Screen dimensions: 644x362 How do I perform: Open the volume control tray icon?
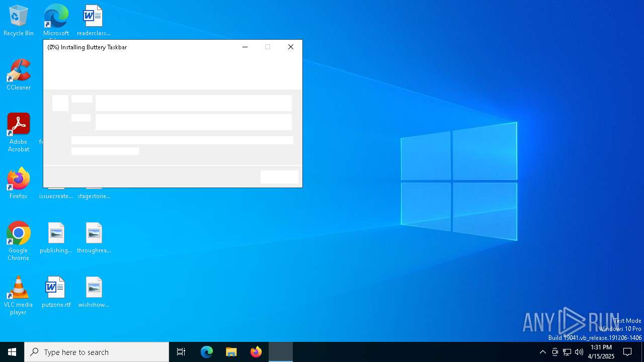579,352
